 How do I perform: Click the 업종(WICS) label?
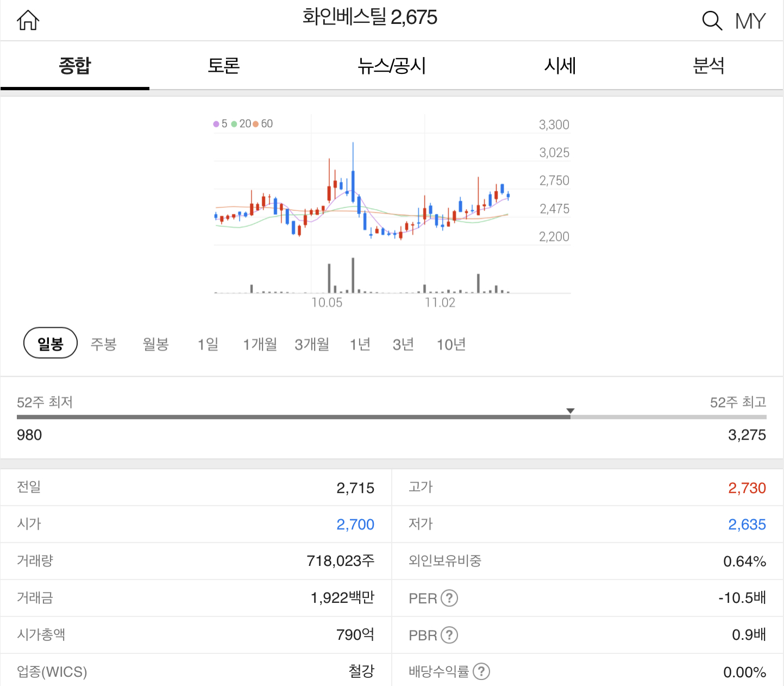coord(52,672)
